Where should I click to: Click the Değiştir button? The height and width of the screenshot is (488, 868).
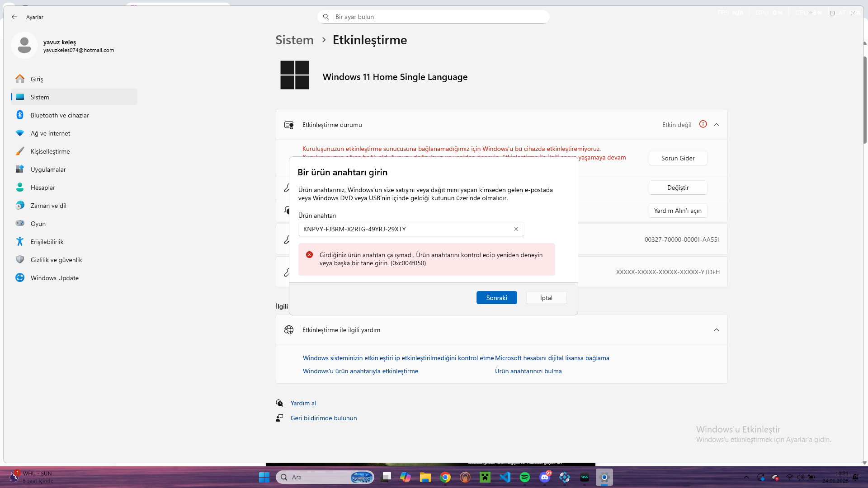click(x=678, y=188)
